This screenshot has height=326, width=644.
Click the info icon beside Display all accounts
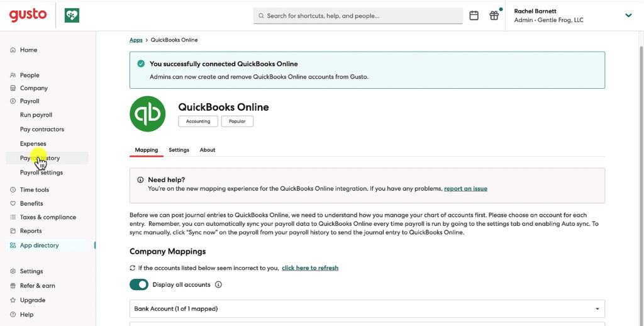(x=218, y=284)
